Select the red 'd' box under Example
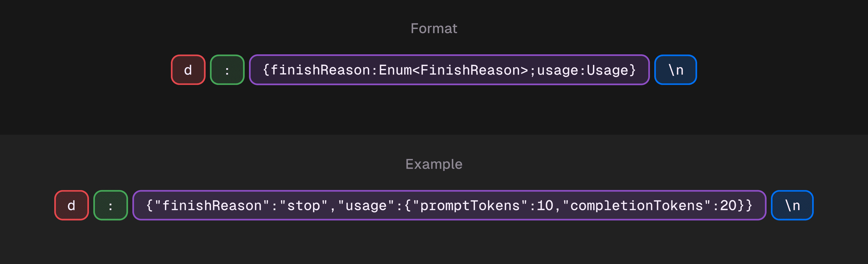Screen dimensions: 868x264 point(71,205)
